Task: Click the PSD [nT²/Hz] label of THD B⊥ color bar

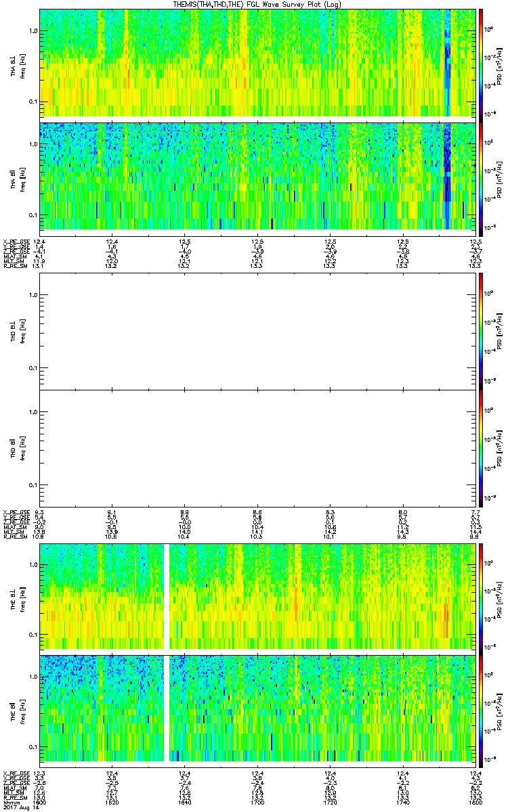Action: click(500, 331)
